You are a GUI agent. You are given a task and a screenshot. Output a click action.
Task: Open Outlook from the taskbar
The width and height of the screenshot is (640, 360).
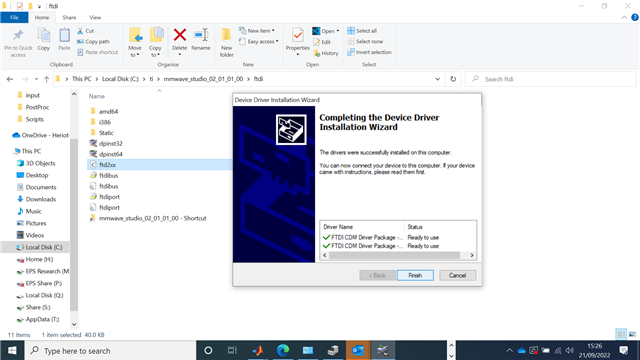tap(358, 350)
